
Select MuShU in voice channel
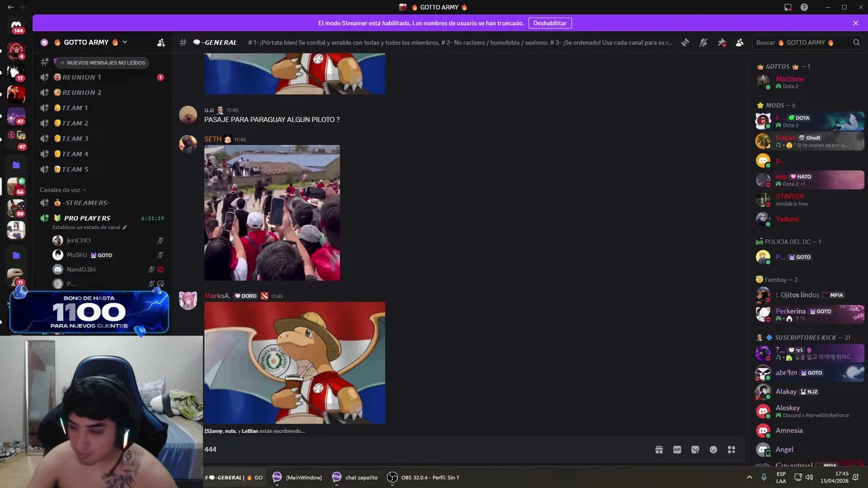(108, 255)
